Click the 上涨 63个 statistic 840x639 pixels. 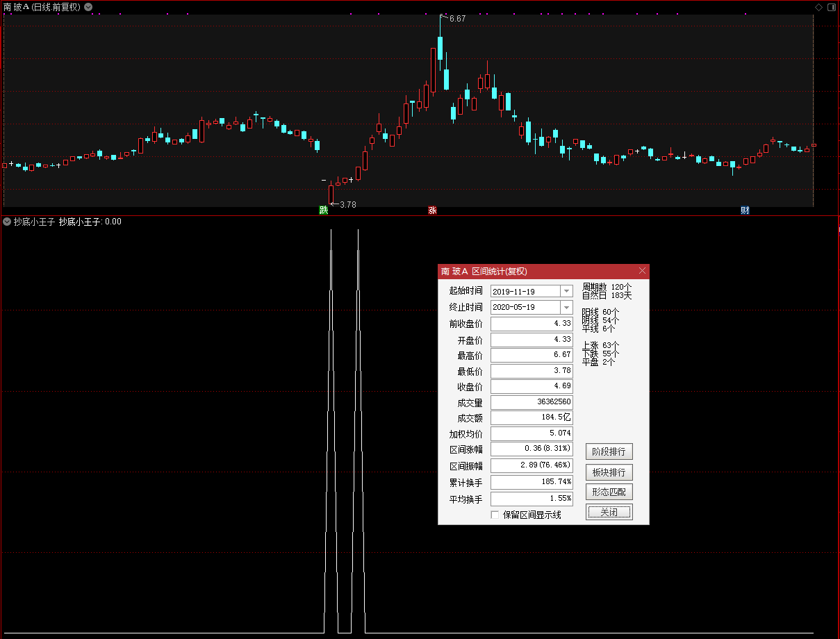[x=601, y=345]
